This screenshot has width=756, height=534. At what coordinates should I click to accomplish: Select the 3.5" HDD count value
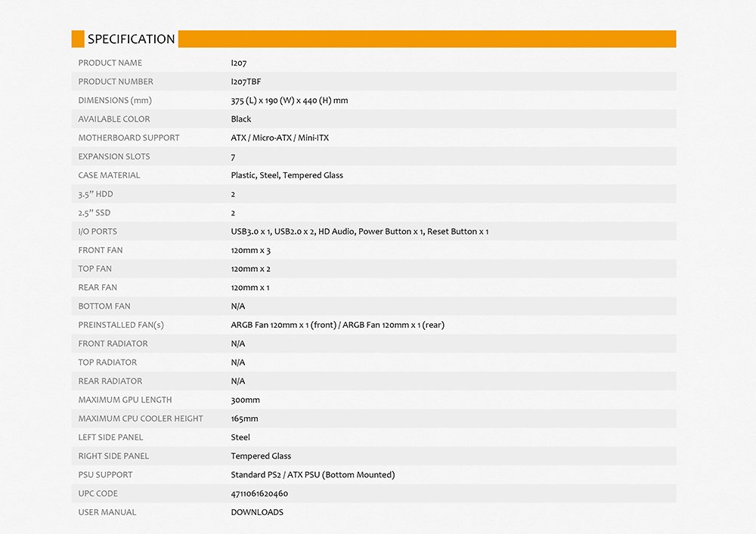(233, 195)
